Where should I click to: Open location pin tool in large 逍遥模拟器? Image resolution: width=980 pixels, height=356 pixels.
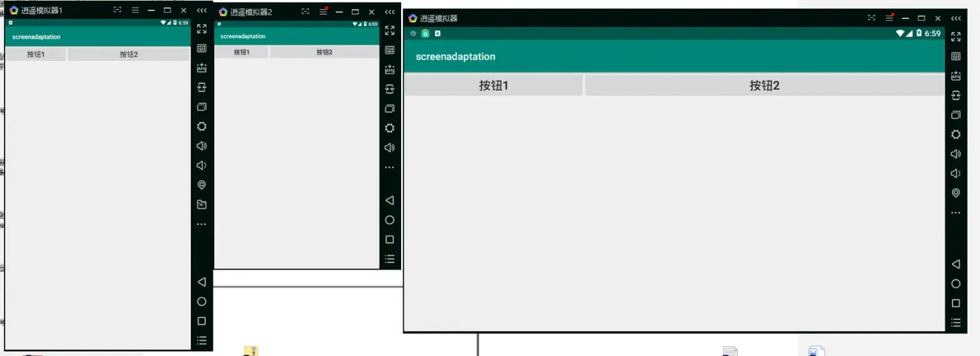(956, 193)
